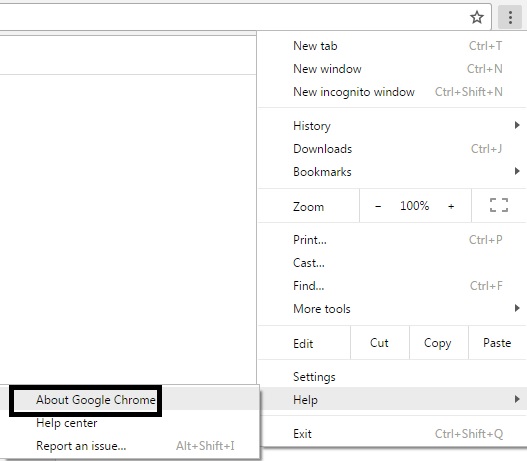Choose Exit from the menu
Screen dimensions: 527x461
click(392, 433)
